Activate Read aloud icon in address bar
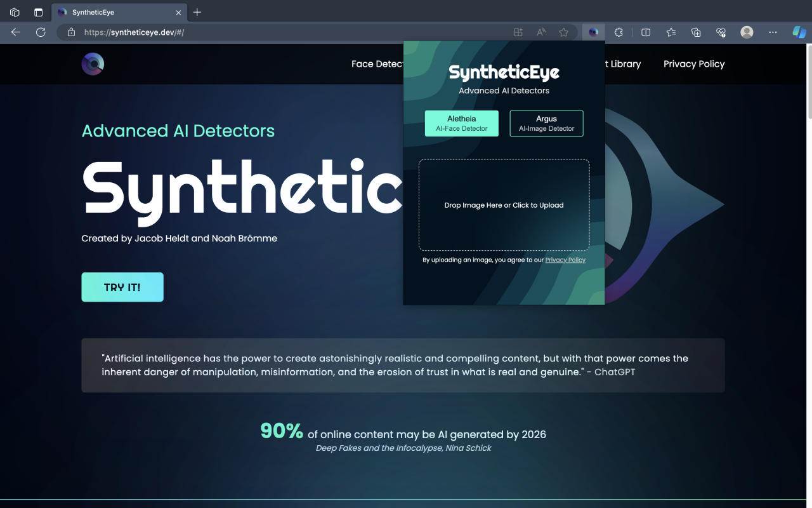Screen dimensions: 812x508 click(x=541, y=32)
